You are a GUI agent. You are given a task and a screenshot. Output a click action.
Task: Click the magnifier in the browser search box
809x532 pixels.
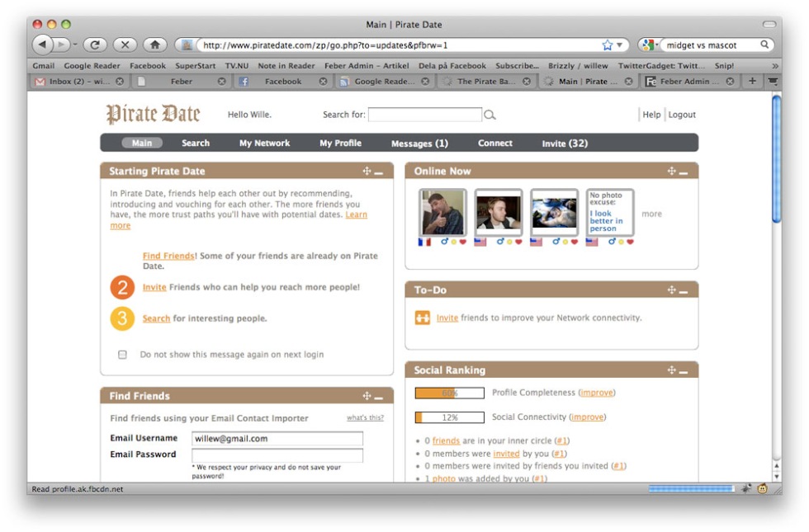(764, 45)
